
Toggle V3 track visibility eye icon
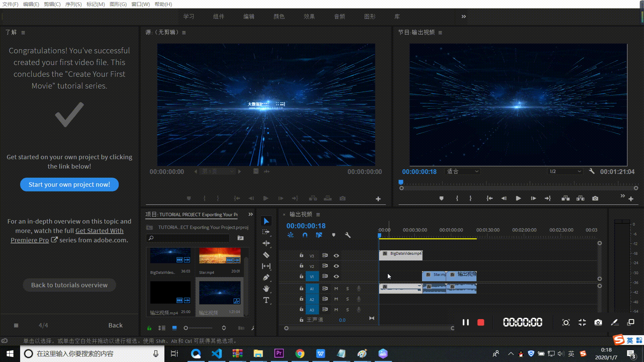click(337, 255)
